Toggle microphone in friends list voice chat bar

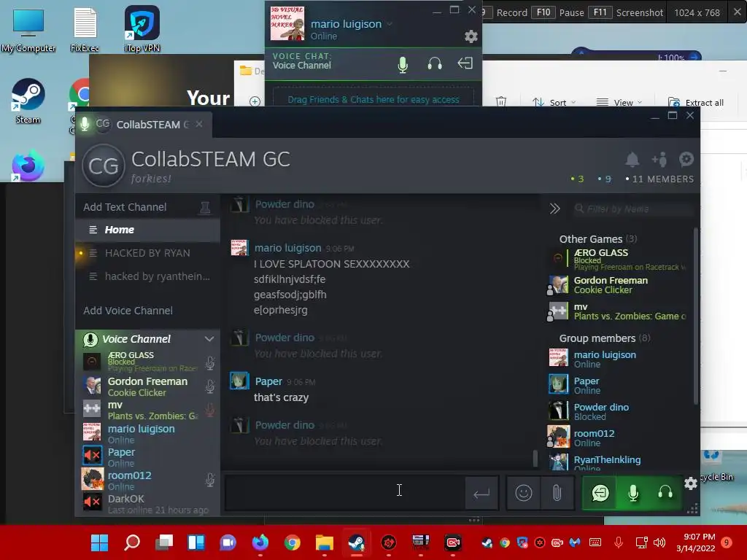tap(403, 64)
